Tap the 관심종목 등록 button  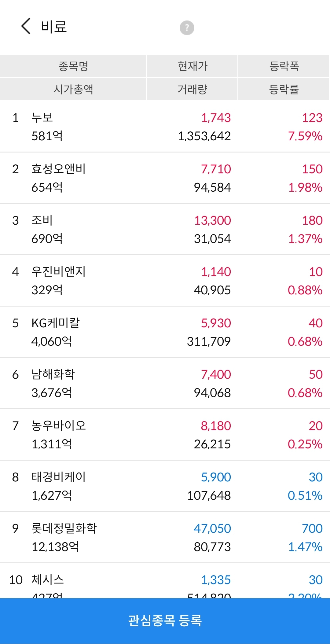165,621
